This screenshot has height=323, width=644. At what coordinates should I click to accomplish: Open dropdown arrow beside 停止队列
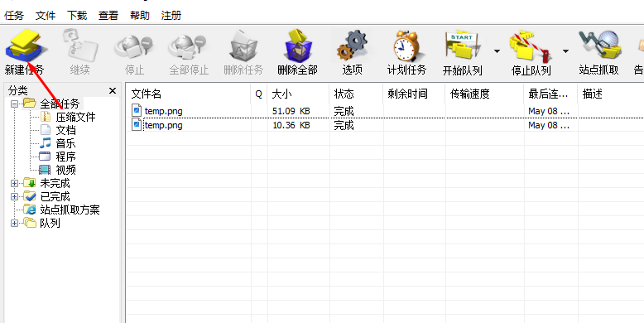(565, 51)
